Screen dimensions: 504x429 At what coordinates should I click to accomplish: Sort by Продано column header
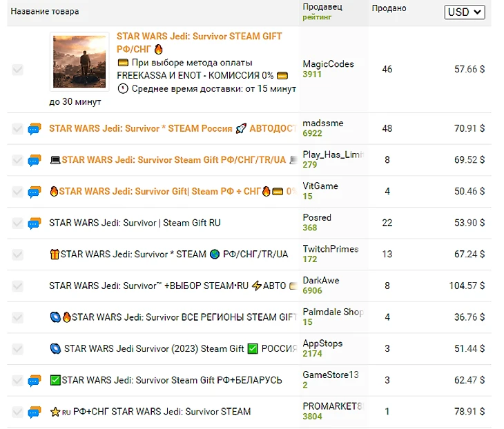tap(389, 8)
